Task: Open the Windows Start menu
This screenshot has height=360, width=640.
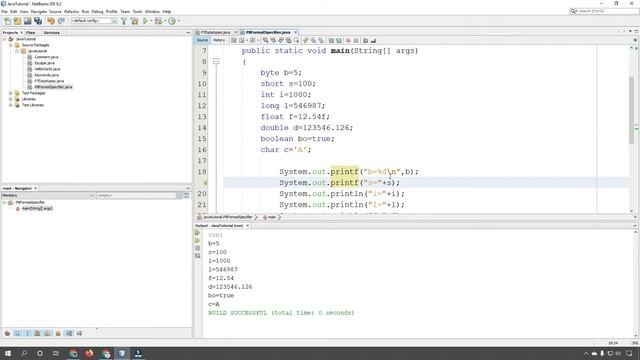Action: point(8,353)
